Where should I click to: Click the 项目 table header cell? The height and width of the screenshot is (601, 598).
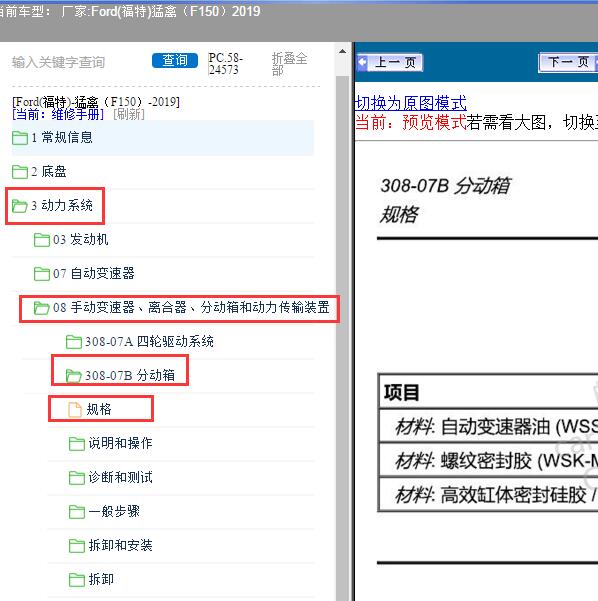[x=488, y=392]
